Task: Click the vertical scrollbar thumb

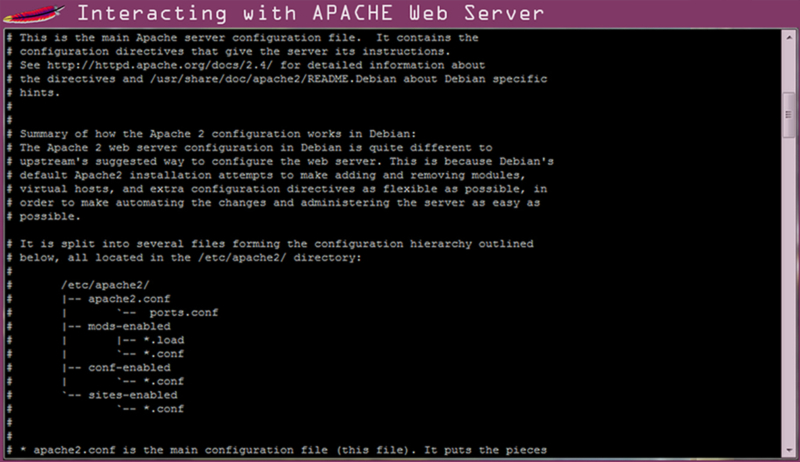Action: (789, 115)
